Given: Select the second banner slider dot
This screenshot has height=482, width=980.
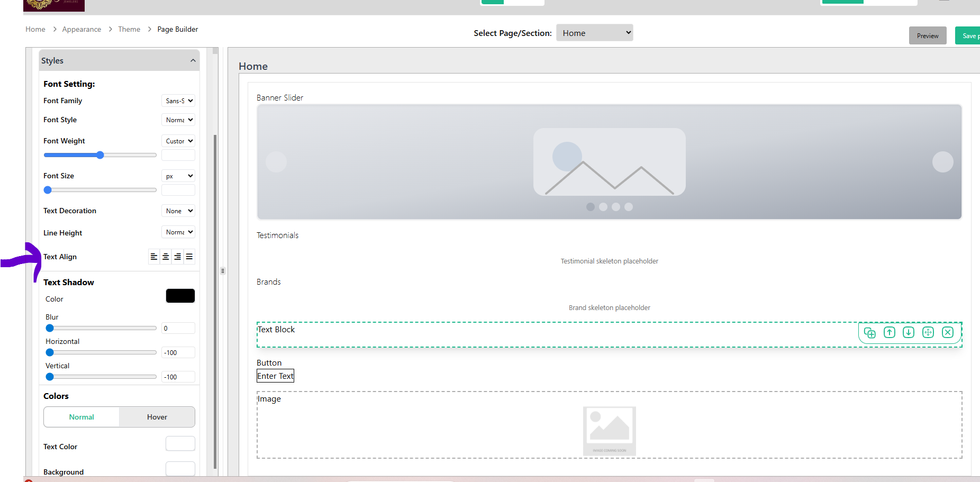Looking at the screenshot, I should pos(603,207).
